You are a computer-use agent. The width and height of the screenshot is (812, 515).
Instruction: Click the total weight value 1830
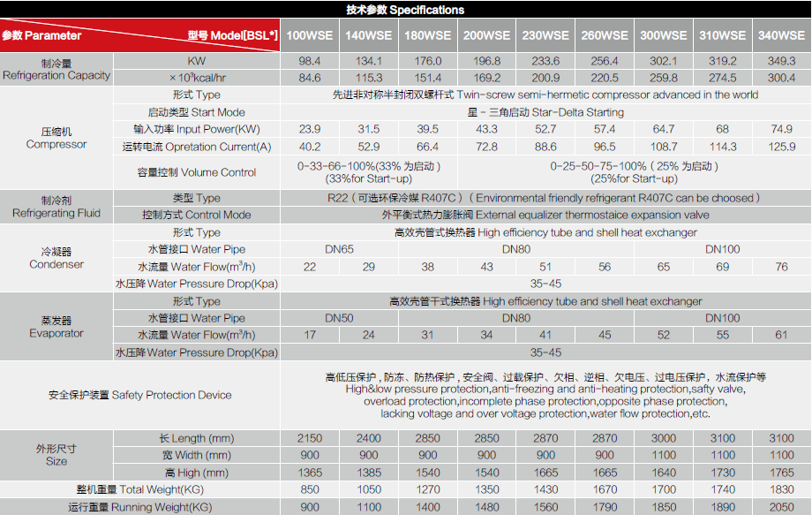click(x=781, y=489)
